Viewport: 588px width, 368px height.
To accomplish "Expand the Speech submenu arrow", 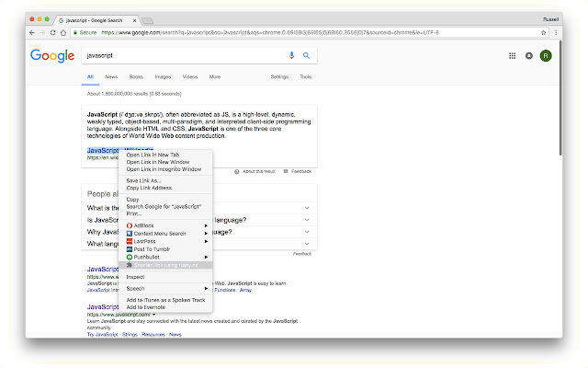I will (206, 288).
